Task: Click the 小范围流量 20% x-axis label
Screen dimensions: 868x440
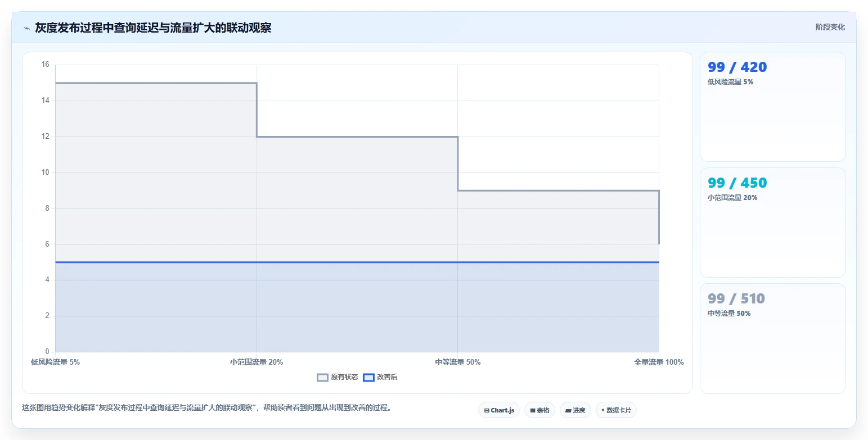Action: click(257, 362)
